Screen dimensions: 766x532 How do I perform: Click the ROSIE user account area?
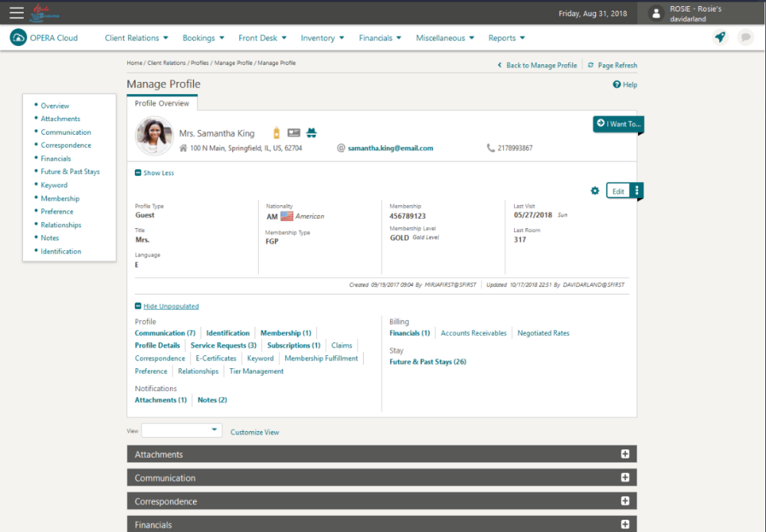tap(701, 13)
